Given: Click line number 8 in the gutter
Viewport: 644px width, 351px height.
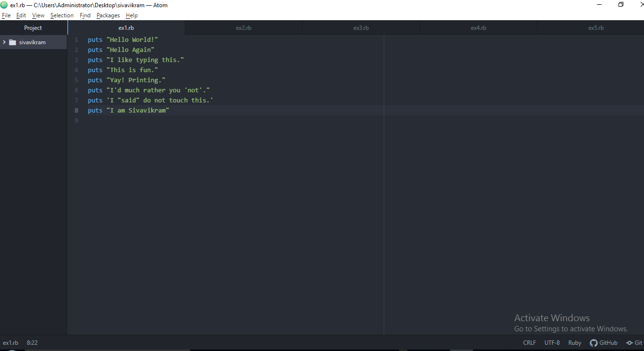Looking at the screenshot, I should click(76, 110).
